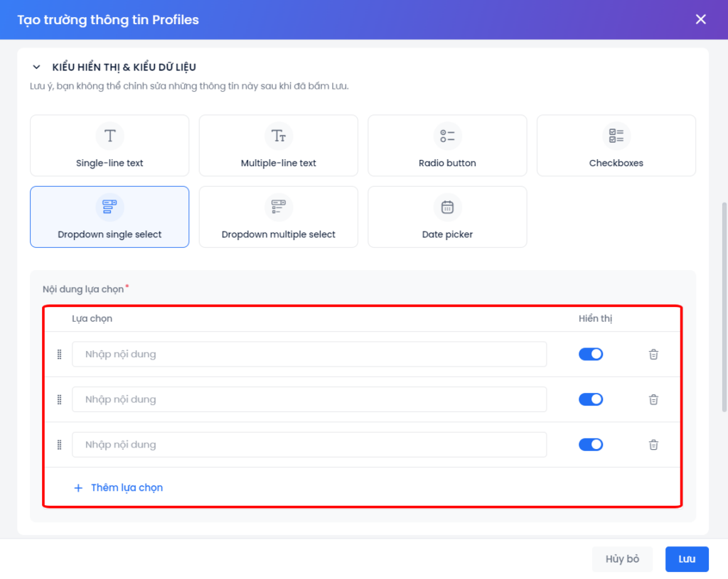Click the Hủy bỏ cancel button
The height and width of the screenshot is (579, 728).
click(x=622, y=559)
